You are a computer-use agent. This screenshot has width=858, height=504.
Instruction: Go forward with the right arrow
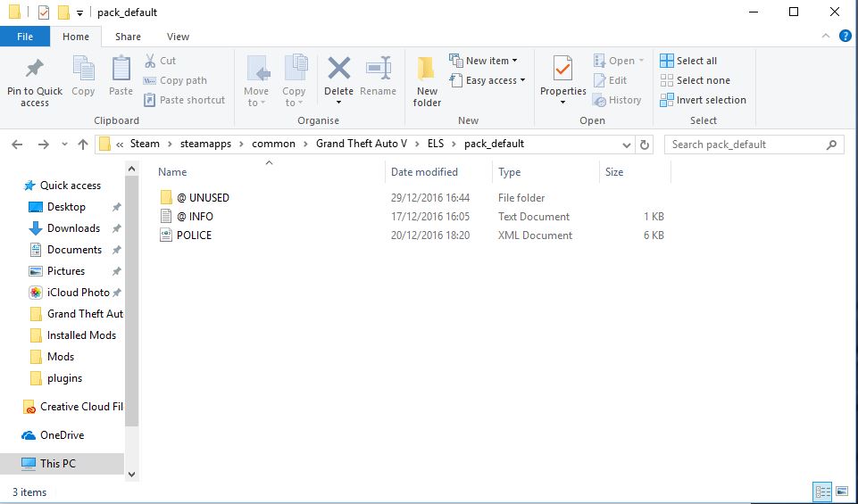pyautogui.click(x=43, y=145)
